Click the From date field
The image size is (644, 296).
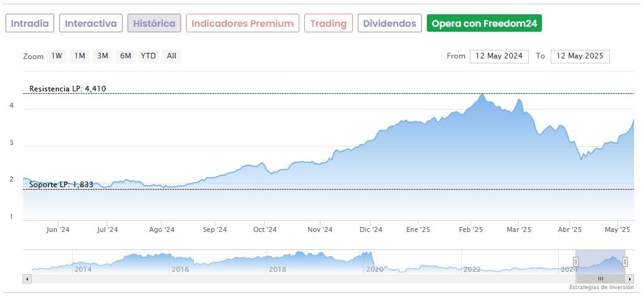coord(499,56)
